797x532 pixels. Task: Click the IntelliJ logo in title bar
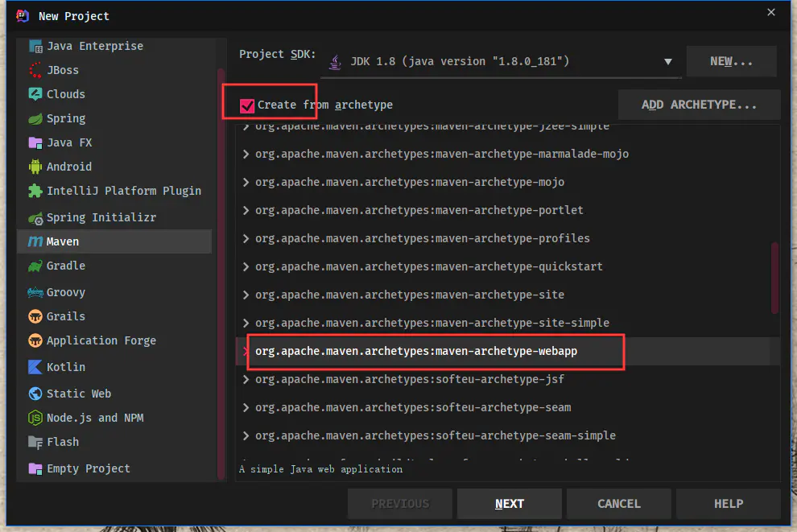[23, 16]
